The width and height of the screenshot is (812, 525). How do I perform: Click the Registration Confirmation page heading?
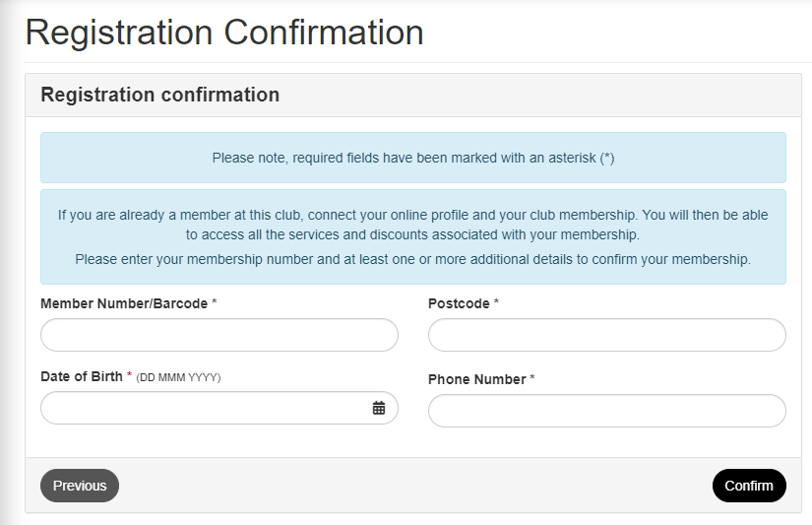click(224, 33)
